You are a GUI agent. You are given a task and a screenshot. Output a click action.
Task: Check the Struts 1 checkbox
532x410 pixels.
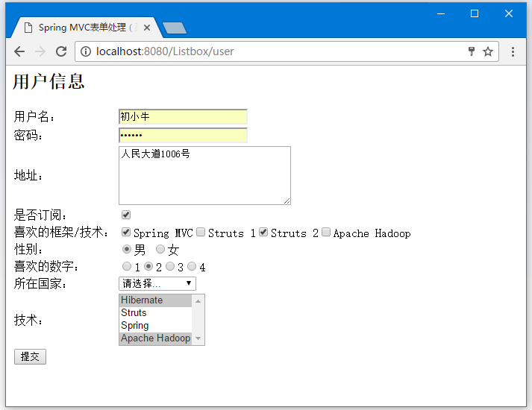pyautogui.click(x=201, y=233)
